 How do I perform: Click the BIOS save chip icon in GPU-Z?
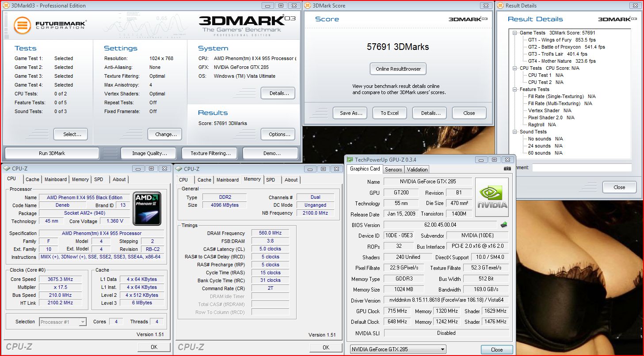point(504,225)
